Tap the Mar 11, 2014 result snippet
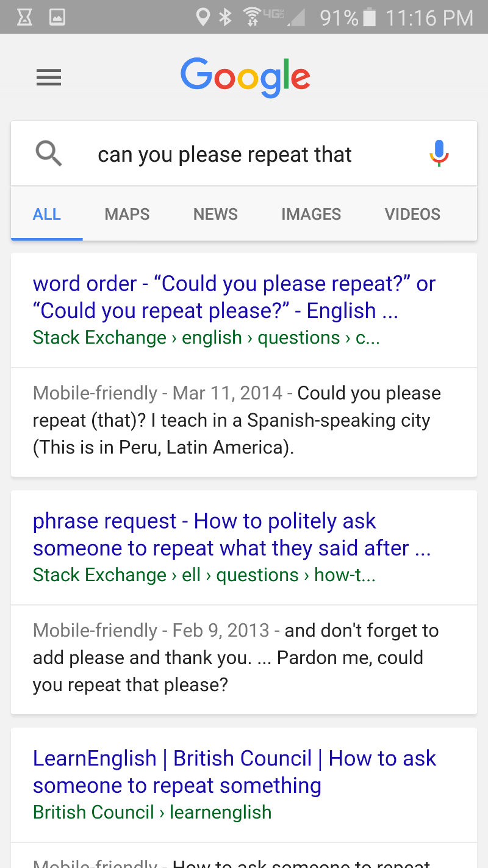This screenshot has height=868, width=488. (238, 421)
